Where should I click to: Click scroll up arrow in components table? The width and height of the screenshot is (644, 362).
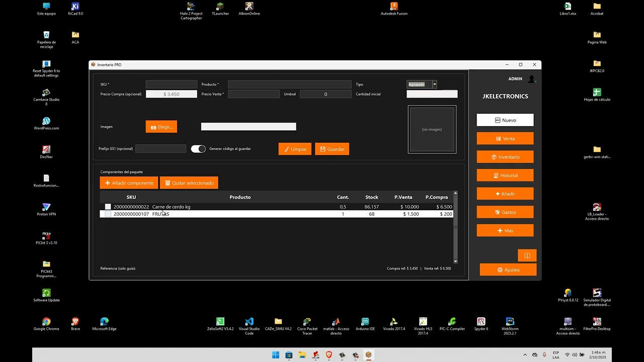(x=456, y=193)
